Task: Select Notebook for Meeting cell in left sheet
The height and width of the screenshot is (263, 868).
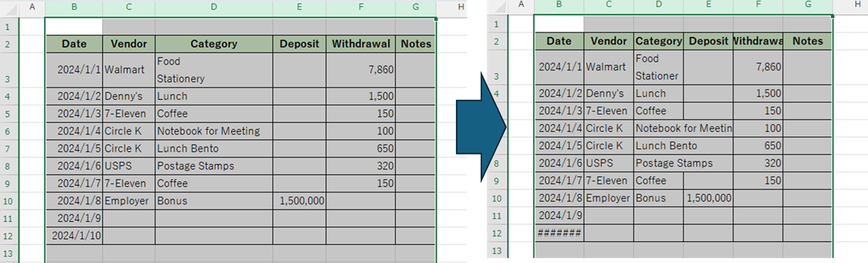Action: coord(214,131)
